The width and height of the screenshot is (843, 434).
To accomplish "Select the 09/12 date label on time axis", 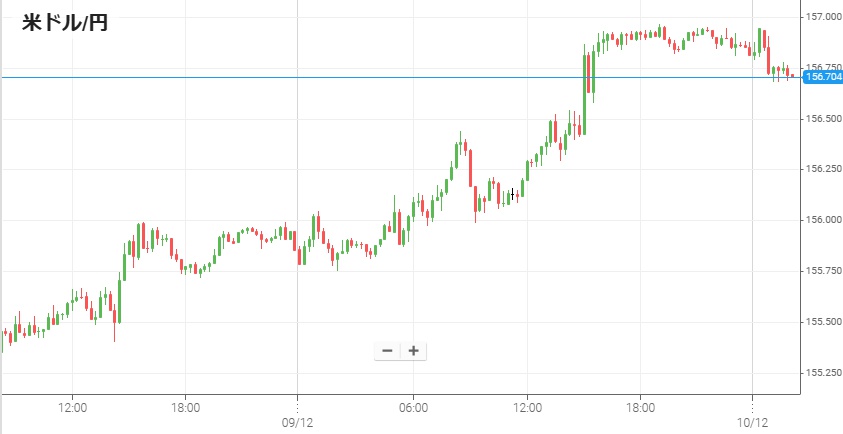I will tap(298, 423).
